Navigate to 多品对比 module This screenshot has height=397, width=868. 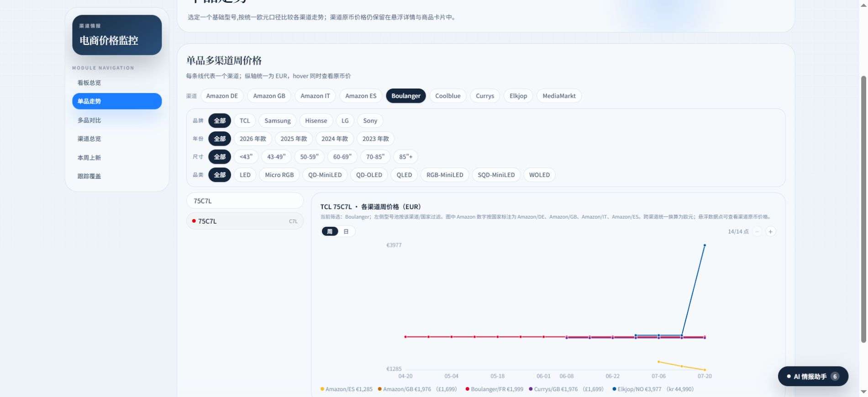point(117,120)
